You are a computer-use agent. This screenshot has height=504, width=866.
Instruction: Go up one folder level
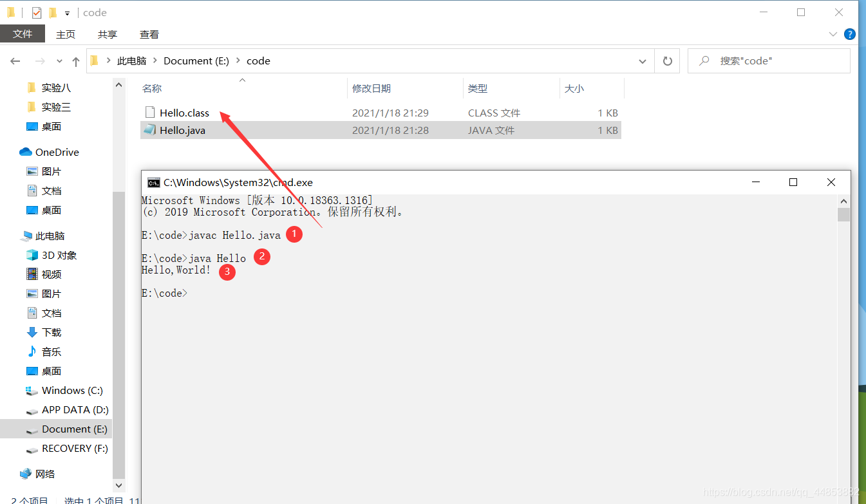(x=76, y=61)
